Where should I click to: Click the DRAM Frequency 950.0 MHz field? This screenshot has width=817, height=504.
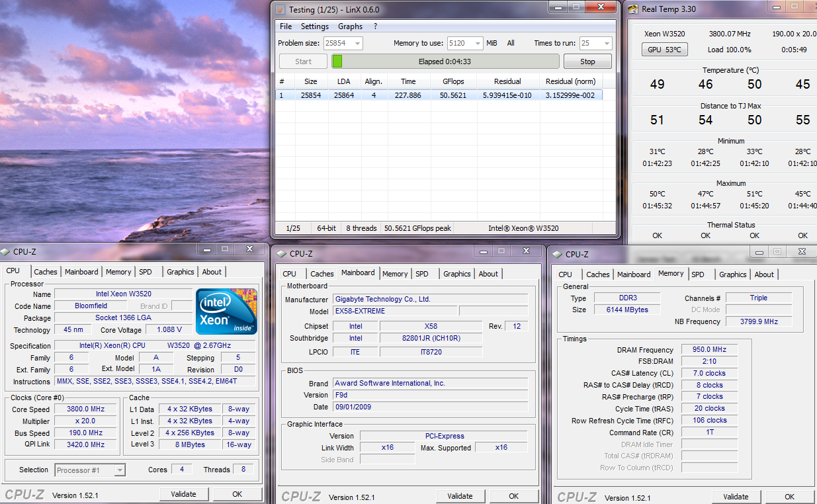(x=709, y=350)
